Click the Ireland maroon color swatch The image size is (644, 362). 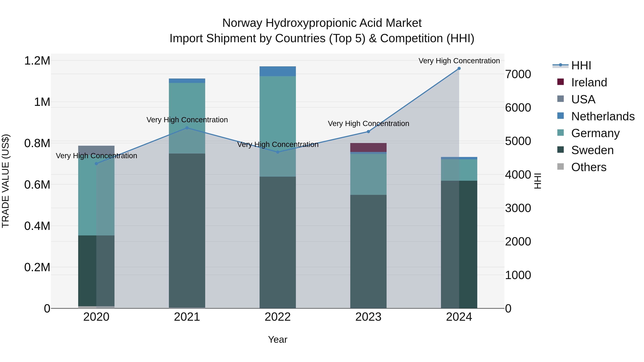coord(560,82)
